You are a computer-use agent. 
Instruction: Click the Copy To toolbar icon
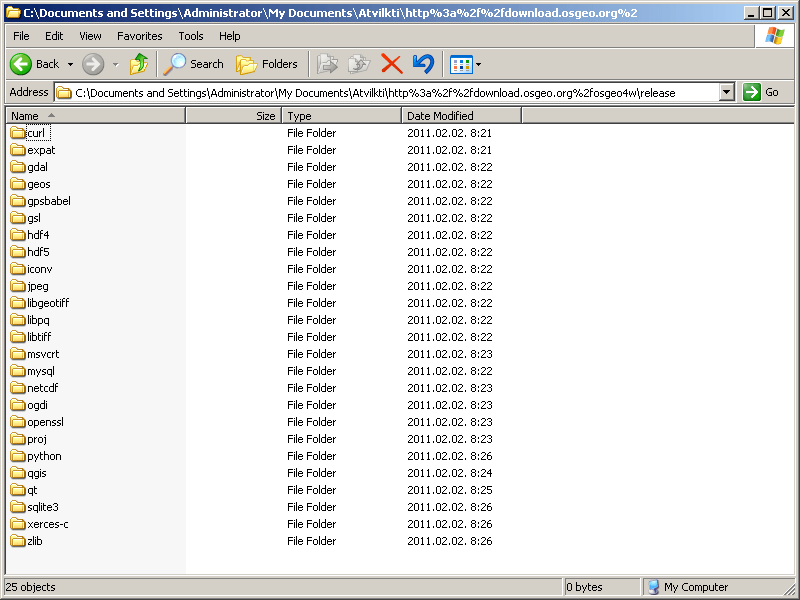click(x=359, y=64)
